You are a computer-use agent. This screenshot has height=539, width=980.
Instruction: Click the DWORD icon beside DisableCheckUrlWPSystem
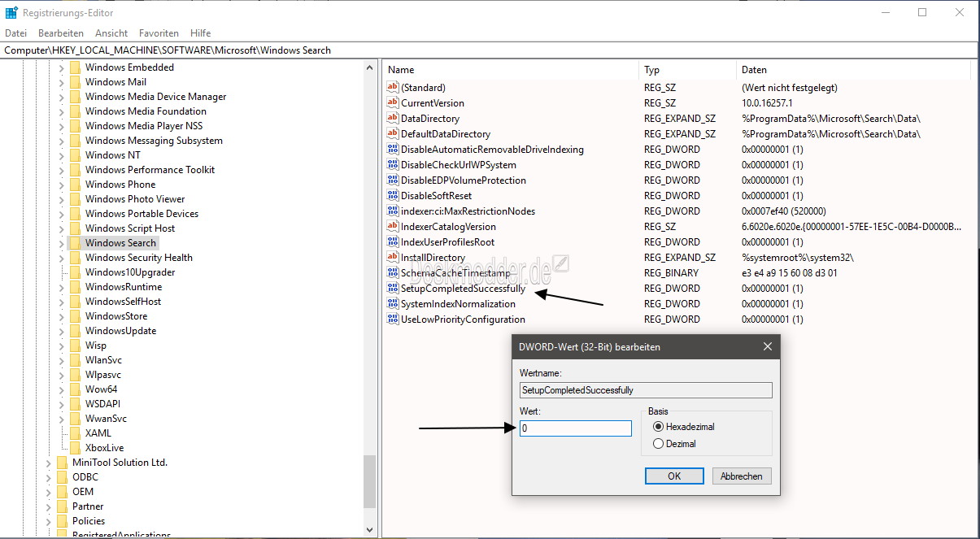pyautogui.click(x=393, y=165)
